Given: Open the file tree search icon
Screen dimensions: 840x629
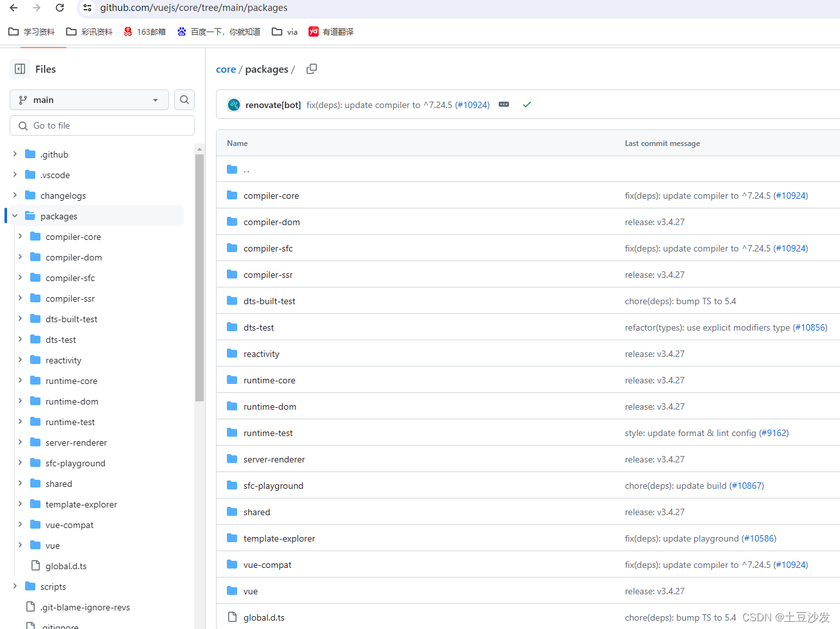Looking at the screenshot, I should pos(184,100).
